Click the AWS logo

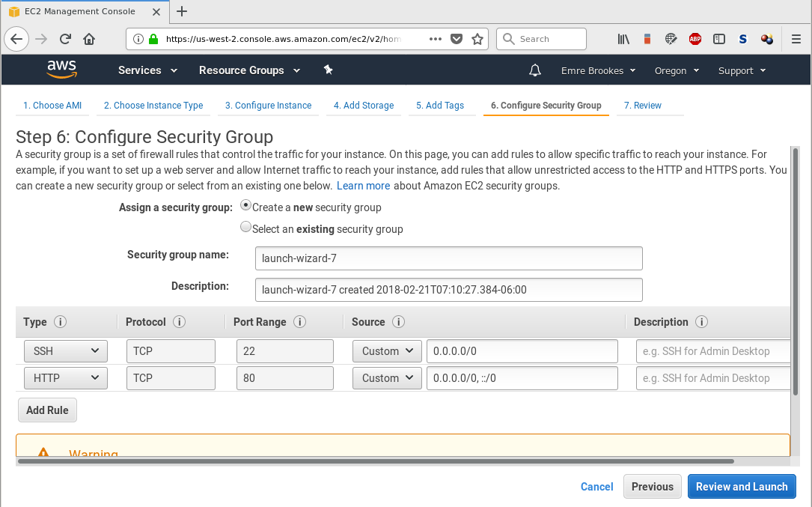click(x=61, y=69)
